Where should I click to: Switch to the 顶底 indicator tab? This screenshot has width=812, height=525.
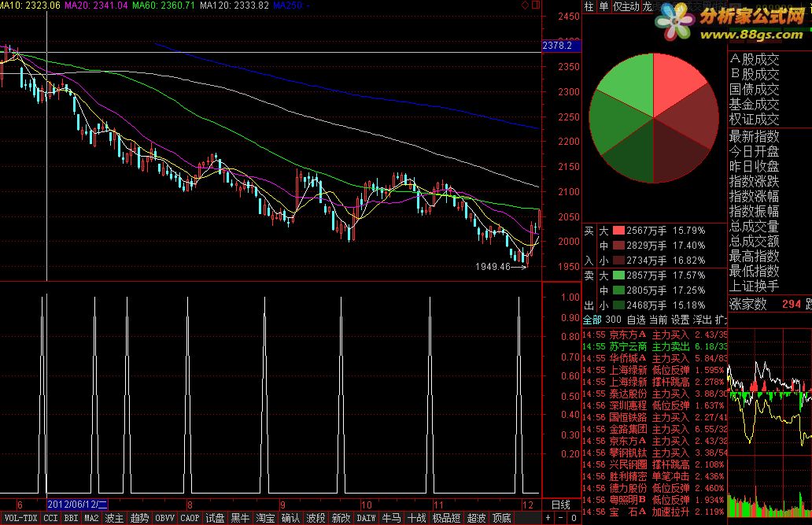point(502,518)
